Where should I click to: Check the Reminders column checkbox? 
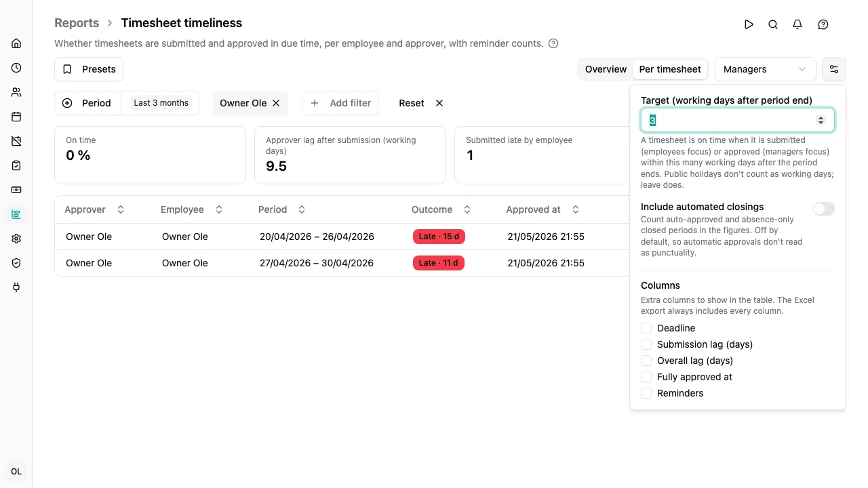(x=646, y=393)
